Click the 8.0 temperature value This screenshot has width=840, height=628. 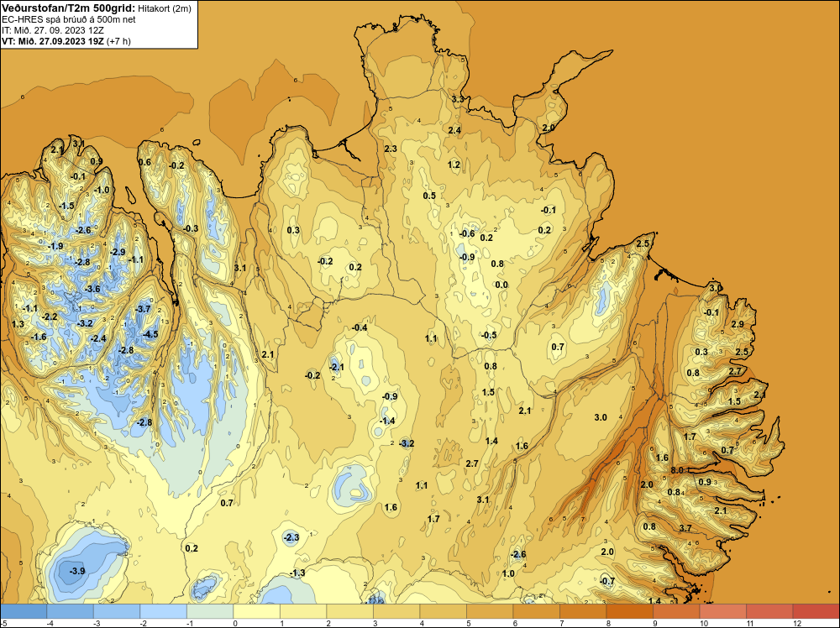677,470
